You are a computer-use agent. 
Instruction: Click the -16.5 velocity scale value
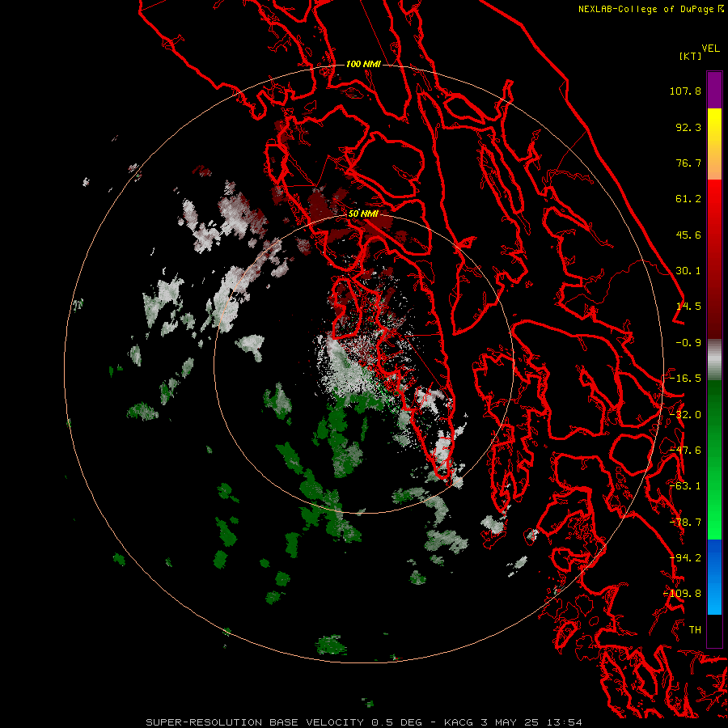tap(685, 379)
